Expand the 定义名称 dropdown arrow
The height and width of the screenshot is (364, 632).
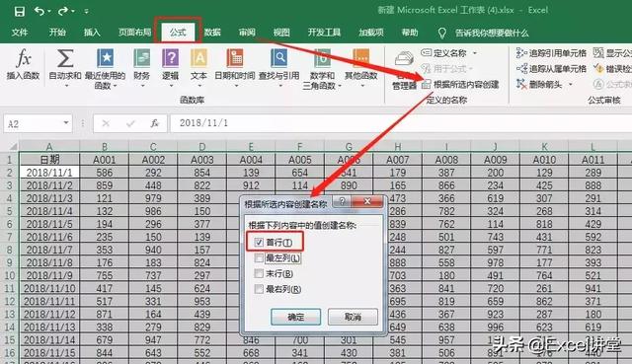click(x=475, y=53)
